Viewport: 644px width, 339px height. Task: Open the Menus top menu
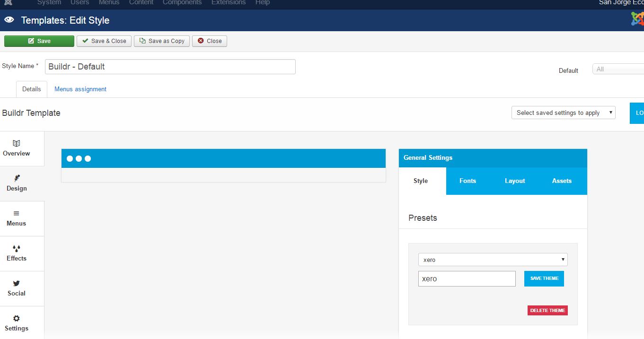pyautogui.click(x=109, y=2)
